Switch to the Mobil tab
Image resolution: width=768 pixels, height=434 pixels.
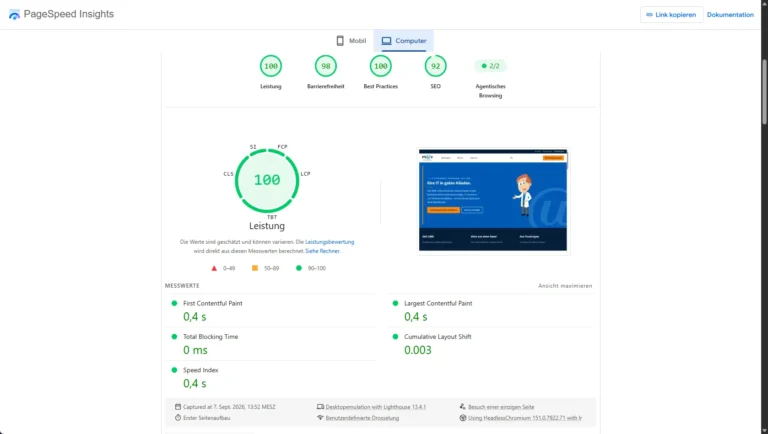pyautogui.click(x=351, y=41)
